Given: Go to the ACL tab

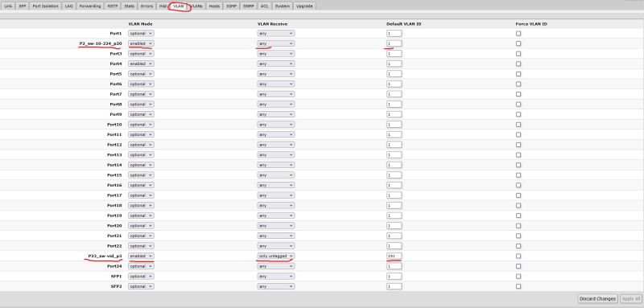Looking at the screenshot, I should tap(265, 6).
